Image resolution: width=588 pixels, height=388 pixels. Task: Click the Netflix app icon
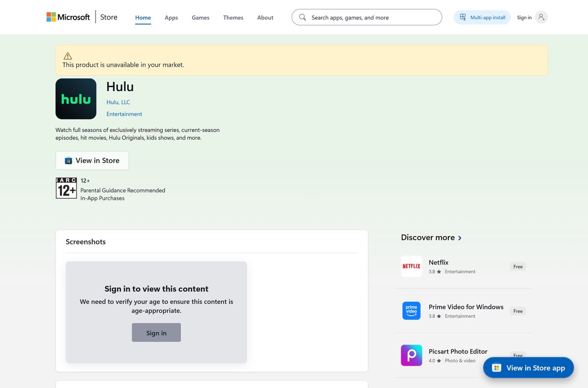tap(412, 267)
